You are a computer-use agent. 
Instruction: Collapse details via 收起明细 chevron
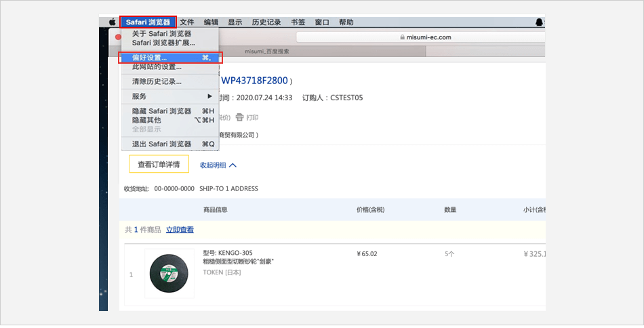(233, 165)
